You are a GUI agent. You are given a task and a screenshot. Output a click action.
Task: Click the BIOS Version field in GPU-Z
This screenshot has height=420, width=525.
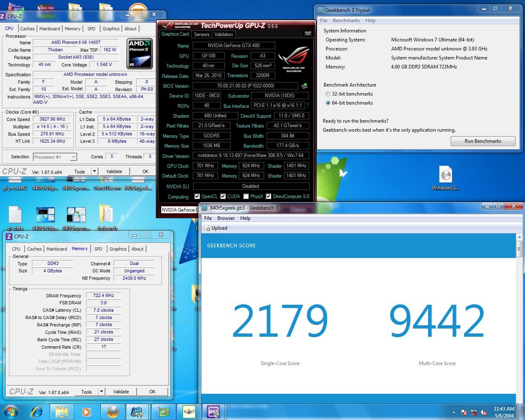[245, 86]
